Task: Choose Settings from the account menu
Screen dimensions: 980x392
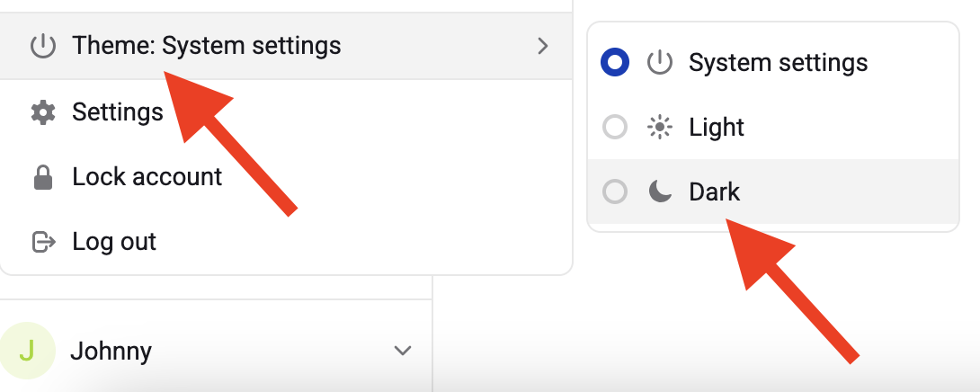Action: click(x=118, y=112)
